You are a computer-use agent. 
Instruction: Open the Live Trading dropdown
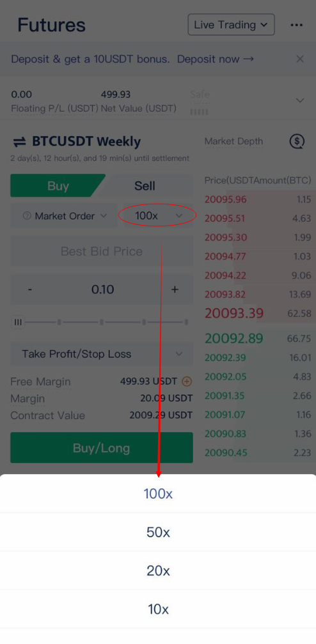coord(231,25)
